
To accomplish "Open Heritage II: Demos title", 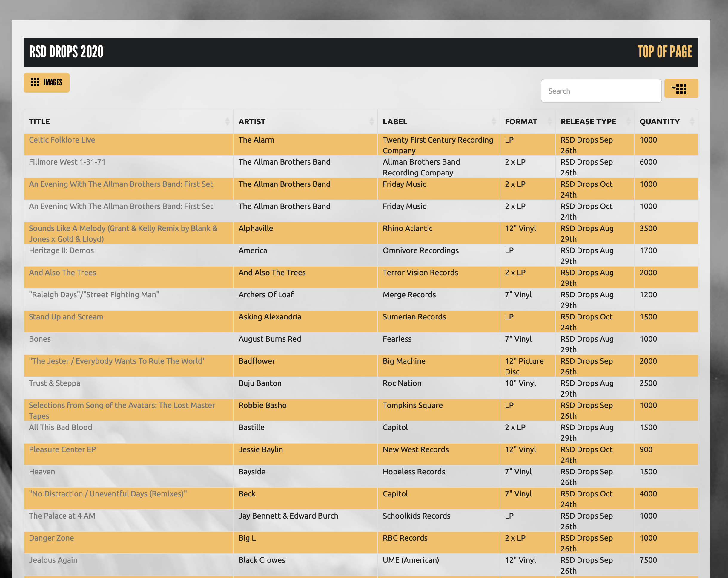I will (x=61, y=250).
